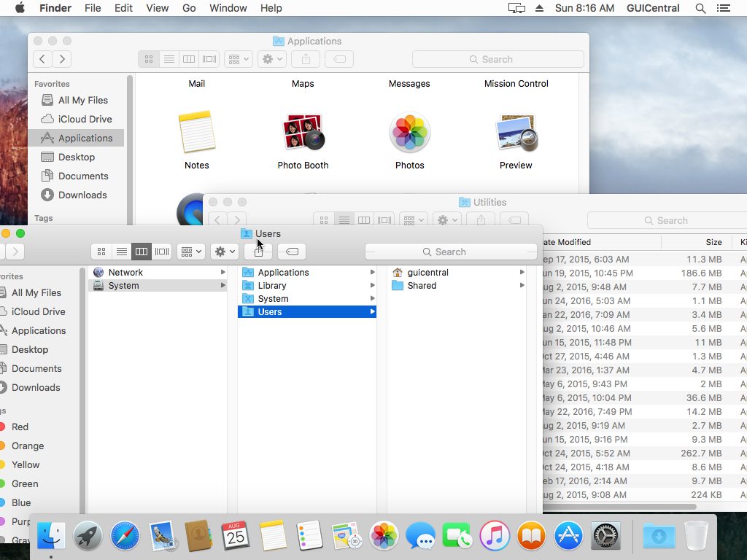The height and width of the screenshot is (560, 747).
Task: Open Reminders list icon in Dock
Action: [309, 536]
